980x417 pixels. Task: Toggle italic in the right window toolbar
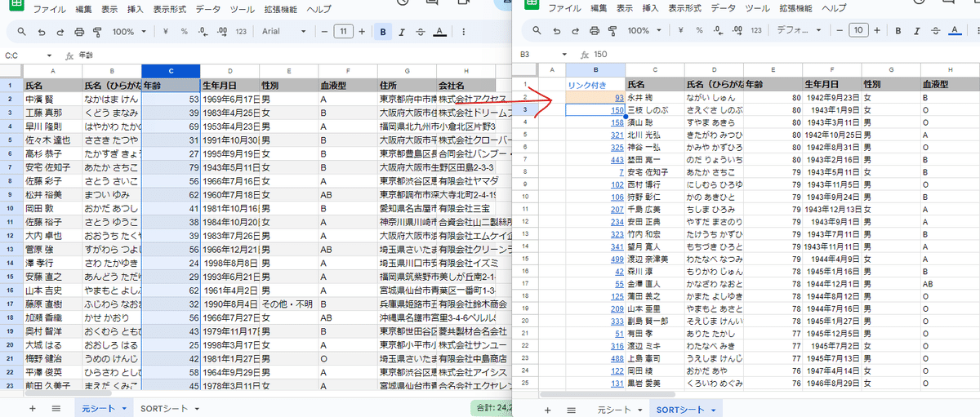tap(917, 30)
